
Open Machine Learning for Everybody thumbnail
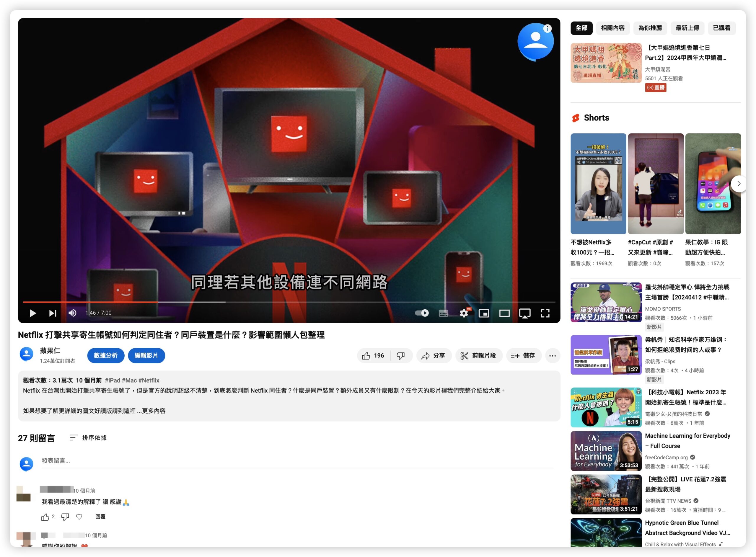[x=606, y=451]
